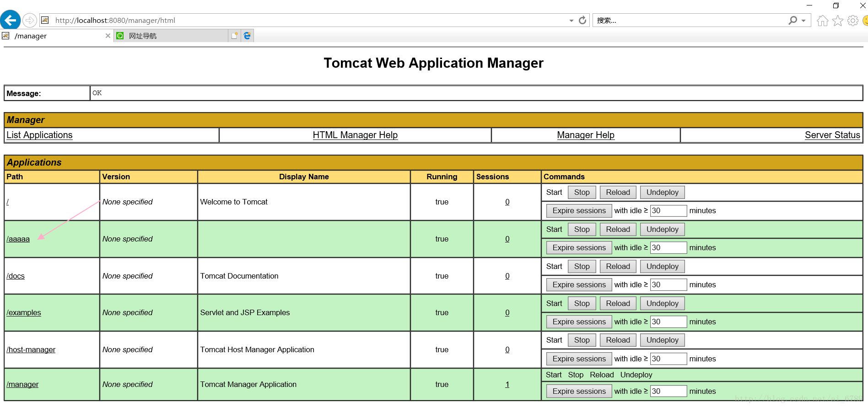Open the browser home icon

822,21
